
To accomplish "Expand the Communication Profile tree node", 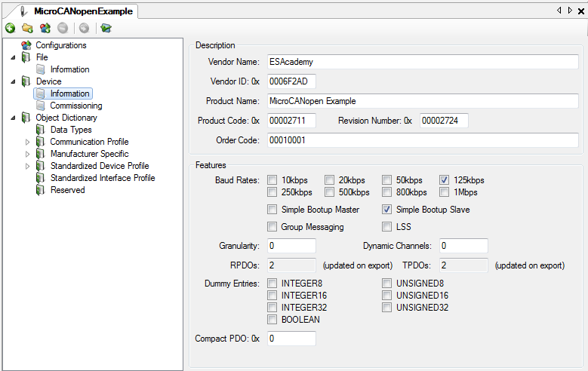I will coord(28,142).
